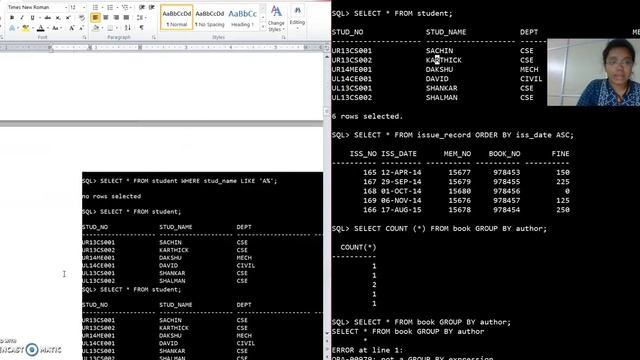The image size is (640, 360).
Task: Open the Times New Roman font dropdown
Action: (x=66, y=7)
